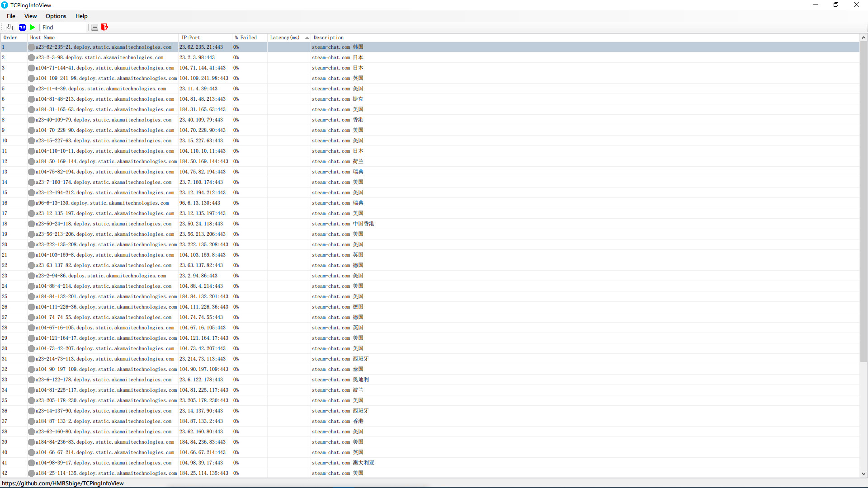Click the gray status dot beside a23-2-3-98 host

tap(31, 57)
